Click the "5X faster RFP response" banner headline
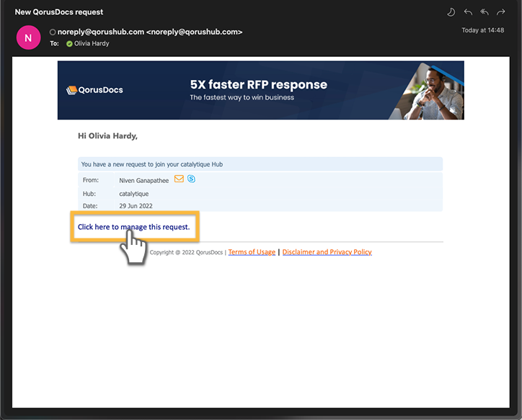This screenshot has width=522, height=420. (x=258, y=85)
